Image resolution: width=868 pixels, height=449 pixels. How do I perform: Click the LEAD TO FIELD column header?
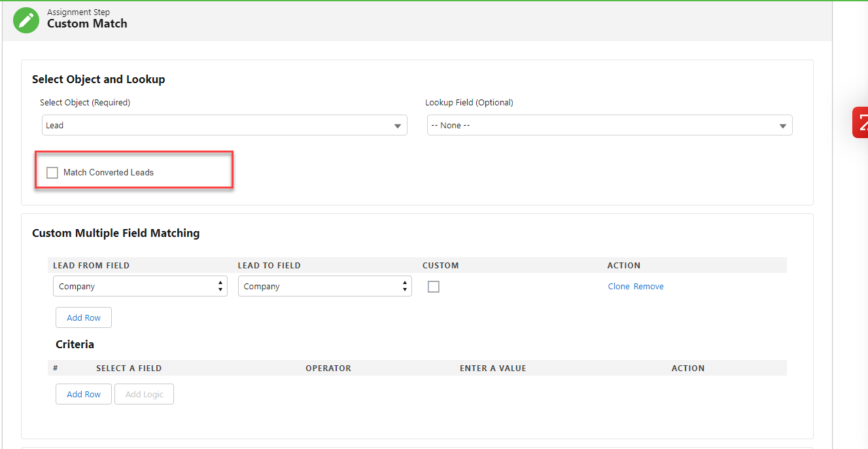pyautogui.click(x=269, y=266)
